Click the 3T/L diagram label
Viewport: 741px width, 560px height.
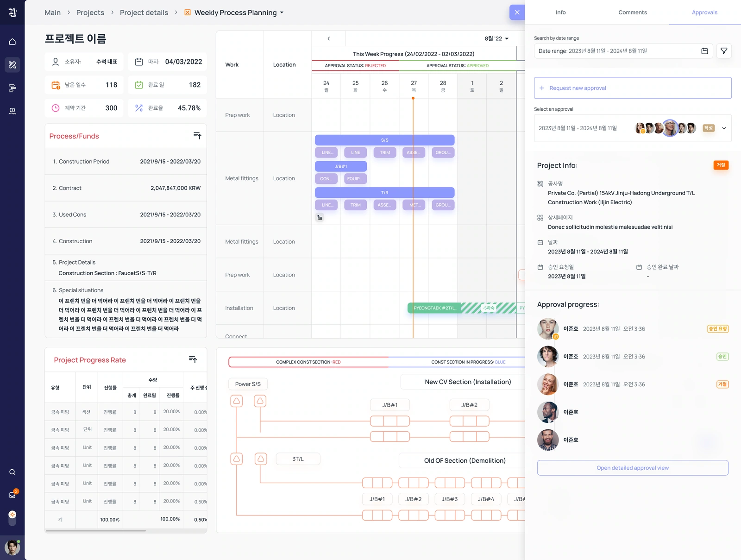point(298,459)
